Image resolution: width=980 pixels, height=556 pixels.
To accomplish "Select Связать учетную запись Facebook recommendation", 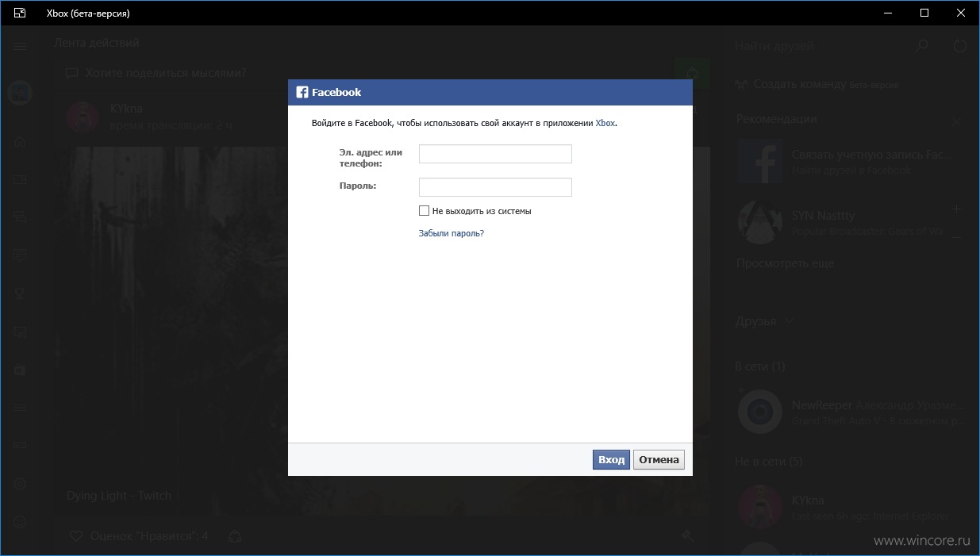I will click(871, 154).
